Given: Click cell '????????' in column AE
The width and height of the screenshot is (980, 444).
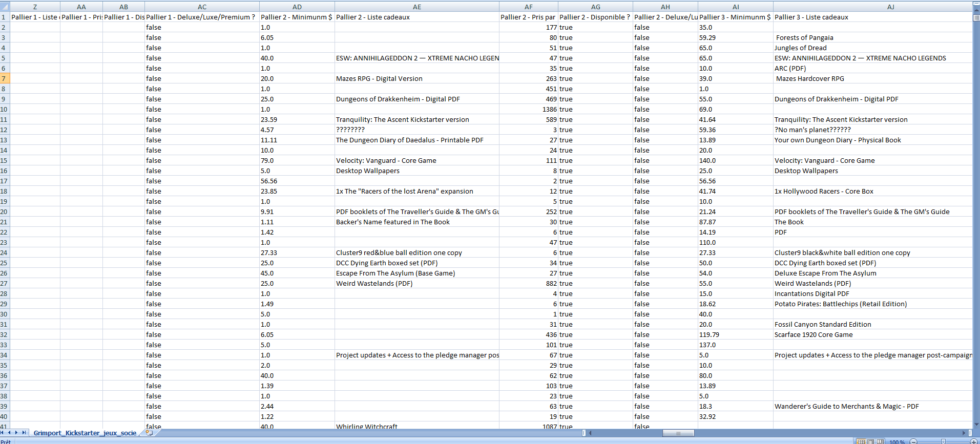Looking at the screenshot, I should click(417, 130).
